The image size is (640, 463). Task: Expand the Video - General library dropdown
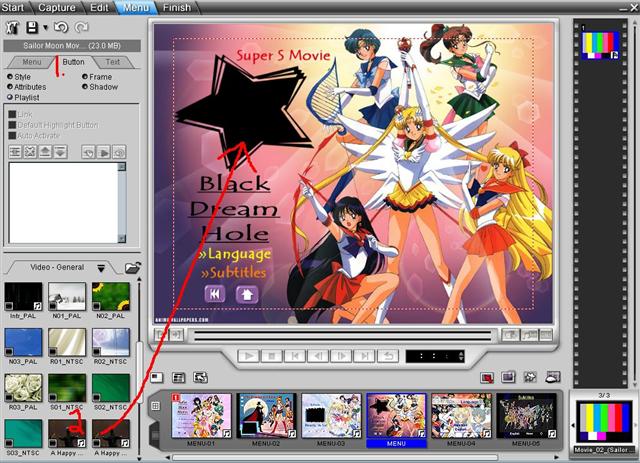(x=101, y=268)
